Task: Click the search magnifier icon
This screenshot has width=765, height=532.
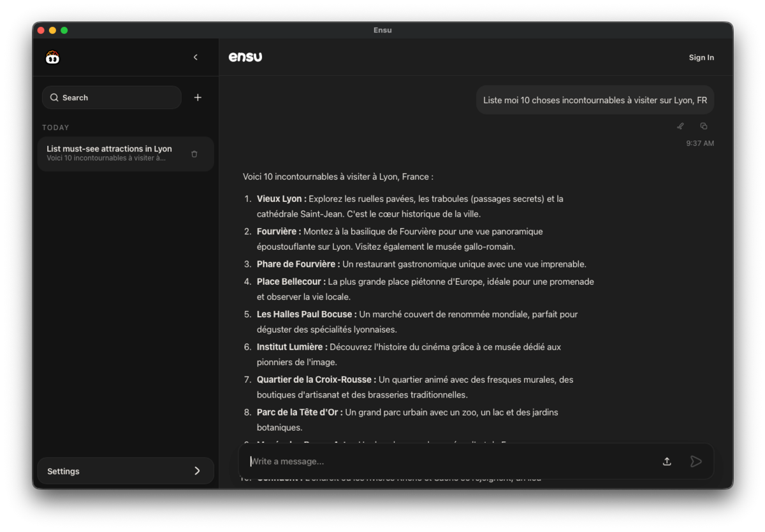Action: coord(54,97)
